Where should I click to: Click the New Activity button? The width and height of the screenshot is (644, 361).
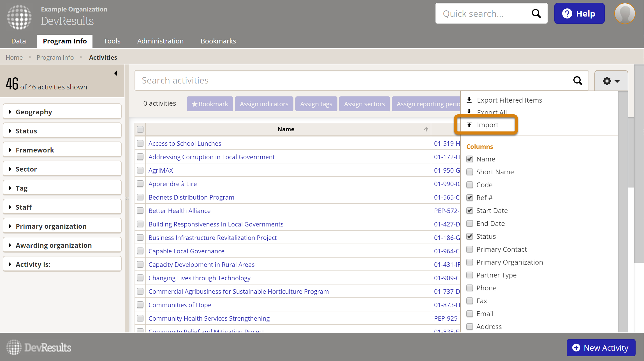[601, 348]
